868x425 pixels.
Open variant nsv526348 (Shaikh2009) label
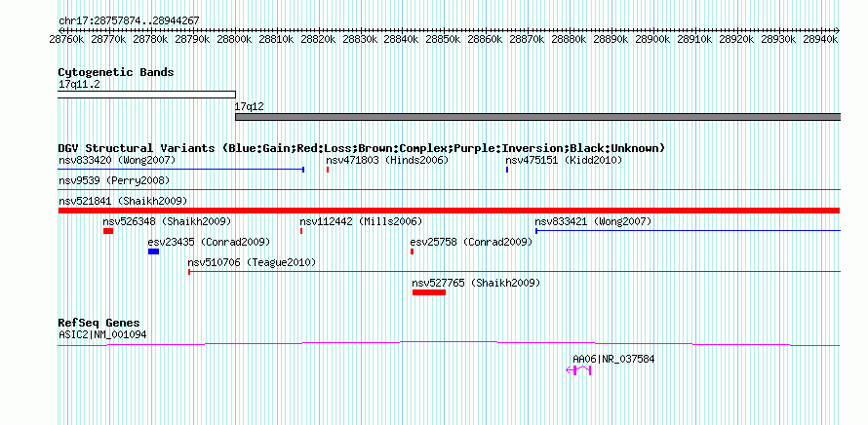pos(167,222)
